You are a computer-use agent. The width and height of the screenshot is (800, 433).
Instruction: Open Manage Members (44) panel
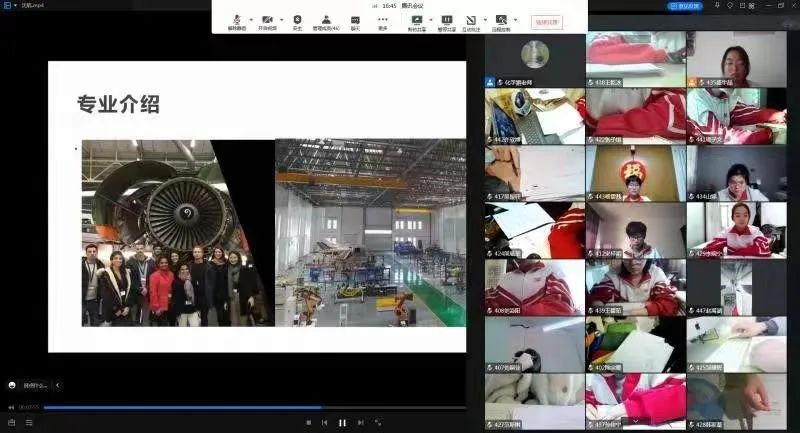point(326,20)
